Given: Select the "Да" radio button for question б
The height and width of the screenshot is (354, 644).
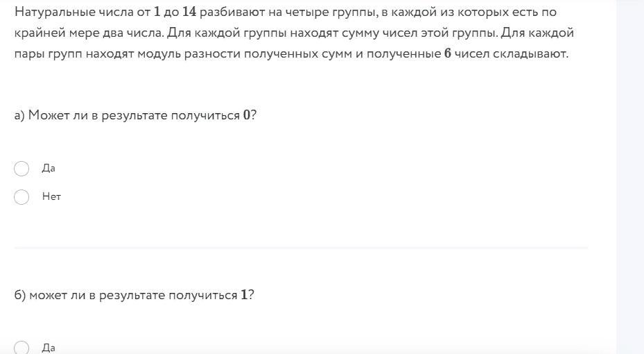Looking at the screenshot, I should [21, 348].
